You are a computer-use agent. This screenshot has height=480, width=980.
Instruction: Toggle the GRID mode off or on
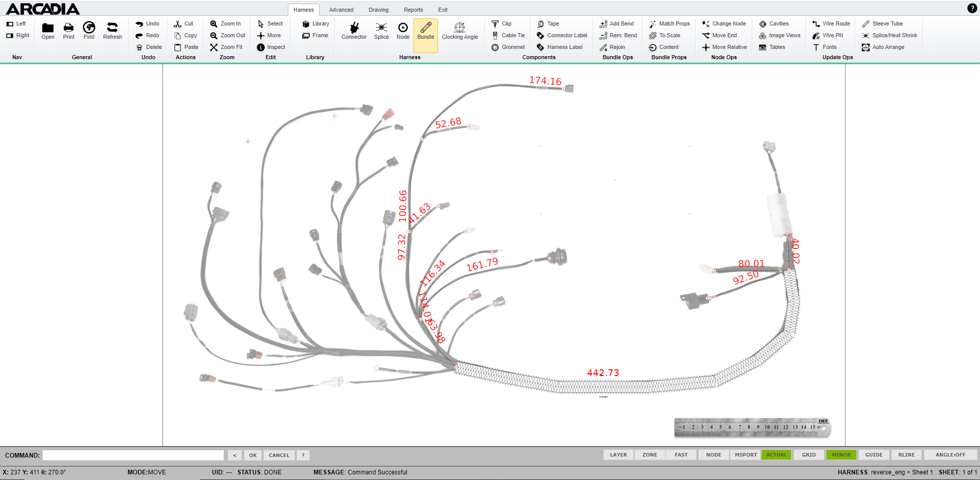click(808, 455)
